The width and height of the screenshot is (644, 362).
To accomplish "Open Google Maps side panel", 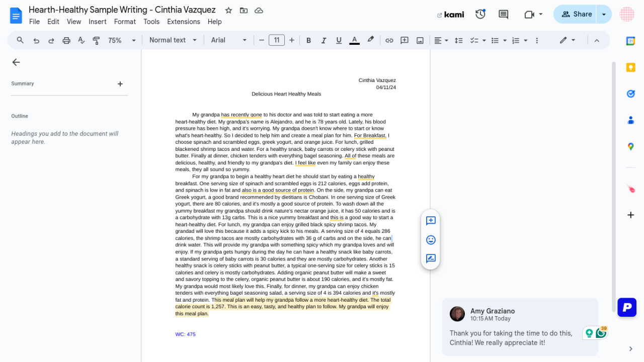I will [x=630, y=146].
